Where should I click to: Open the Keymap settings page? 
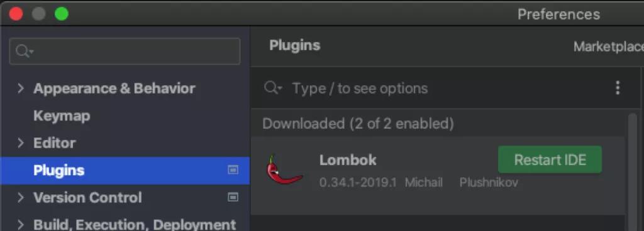[x=62, y=116]
